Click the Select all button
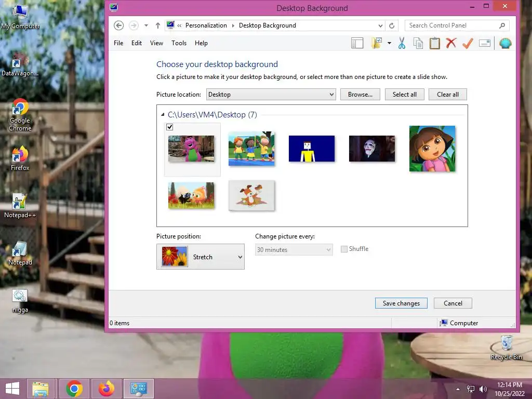 (404, 95)
